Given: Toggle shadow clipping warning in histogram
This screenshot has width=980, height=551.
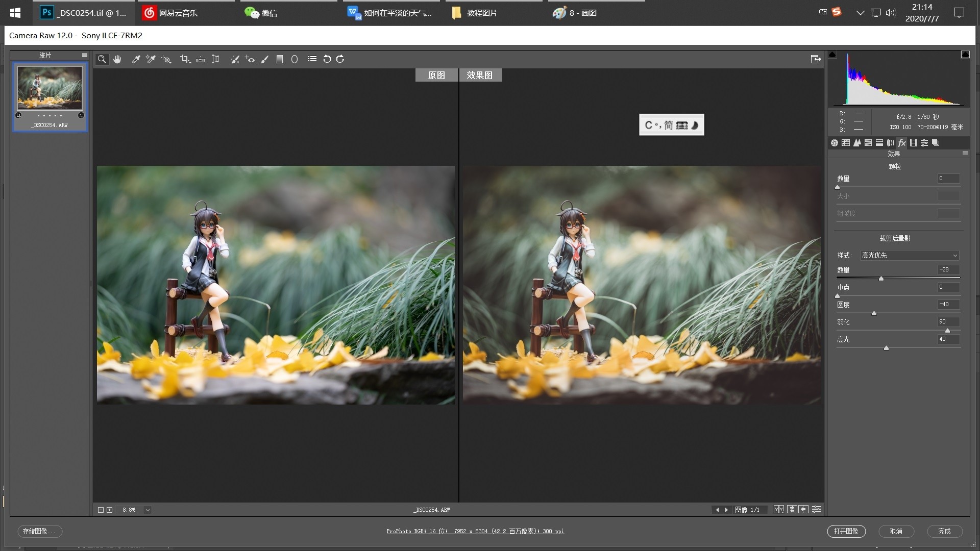Looking at the screenshot, I should click(x=832, y=55).
